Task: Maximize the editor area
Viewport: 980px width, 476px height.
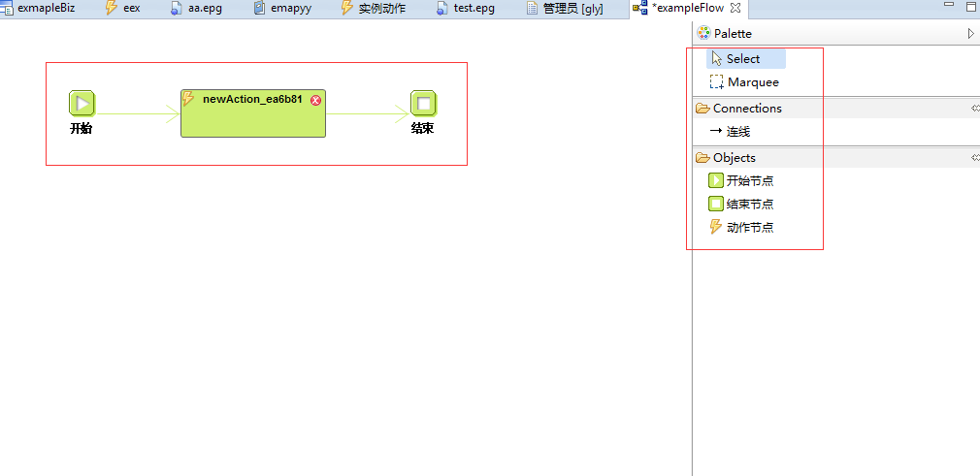Action: 970,5
